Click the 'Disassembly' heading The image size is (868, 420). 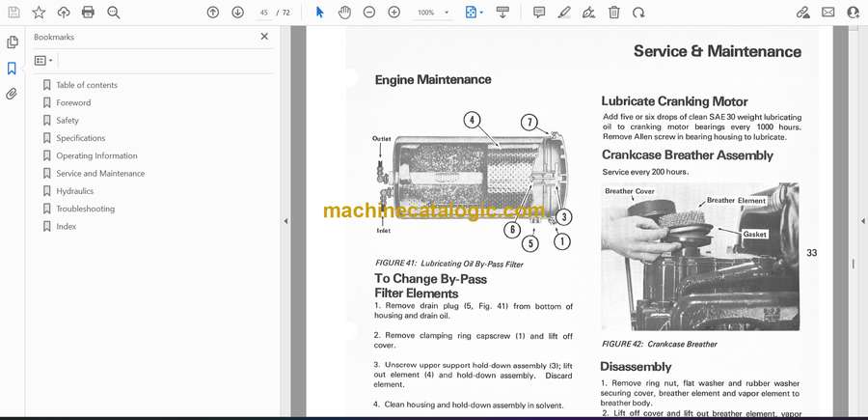636,367
